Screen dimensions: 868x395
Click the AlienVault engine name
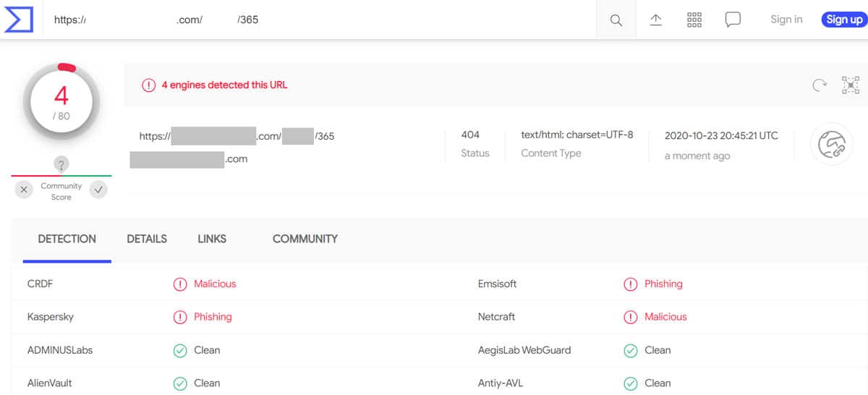[x=49, y=383]
